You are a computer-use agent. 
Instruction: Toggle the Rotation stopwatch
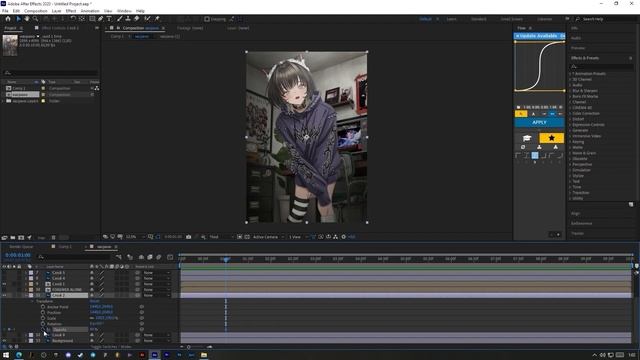point(43,324)
